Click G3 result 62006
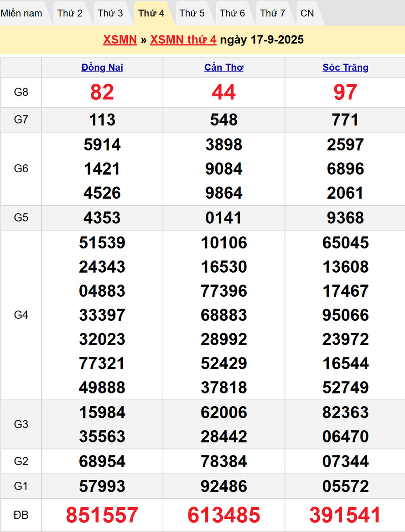 coord(224,412)
